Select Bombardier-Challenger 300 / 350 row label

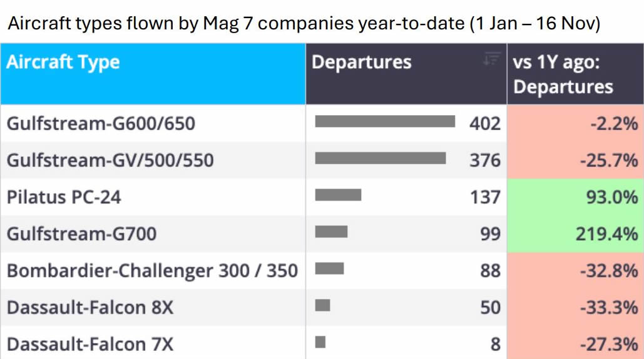pos(152,271)
